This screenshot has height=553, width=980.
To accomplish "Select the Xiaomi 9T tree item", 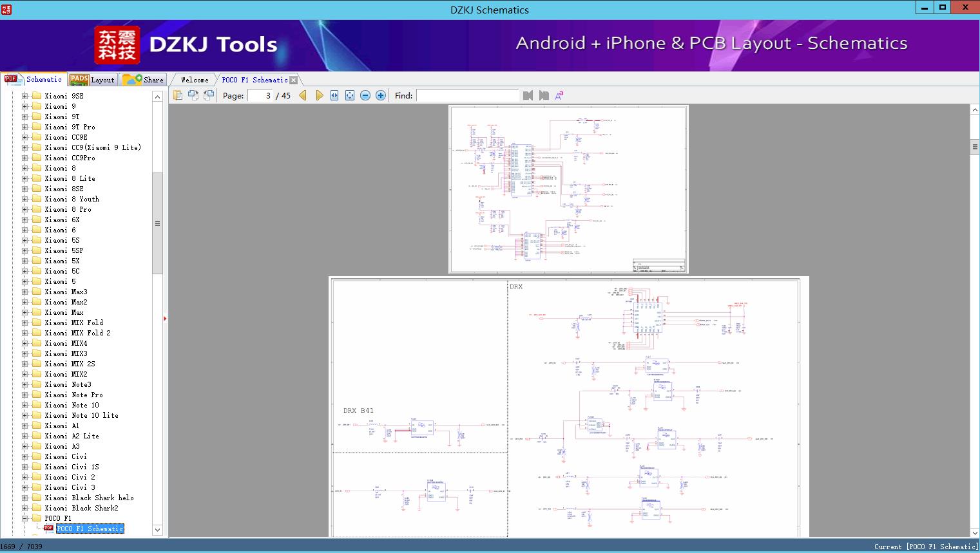I will tap(62, 117).
